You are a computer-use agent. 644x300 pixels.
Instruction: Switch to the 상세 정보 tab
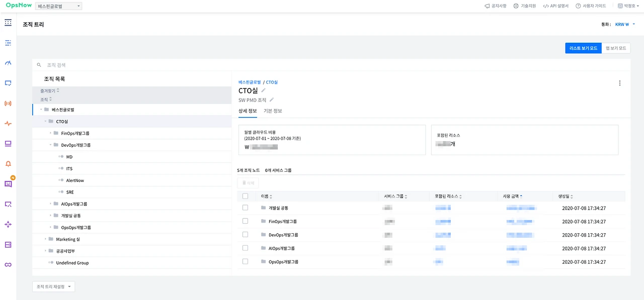(x=248, y=111)
